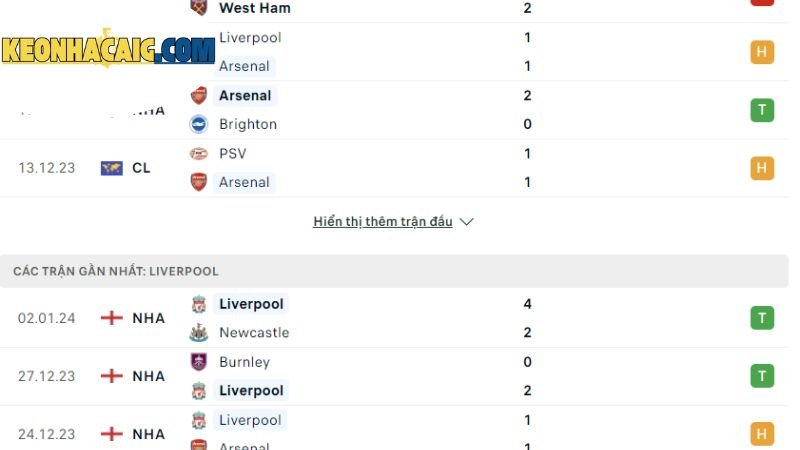The image size is (800, 450).
Task: Open the Keonhacaig.com logo
Action: [108, 49]
